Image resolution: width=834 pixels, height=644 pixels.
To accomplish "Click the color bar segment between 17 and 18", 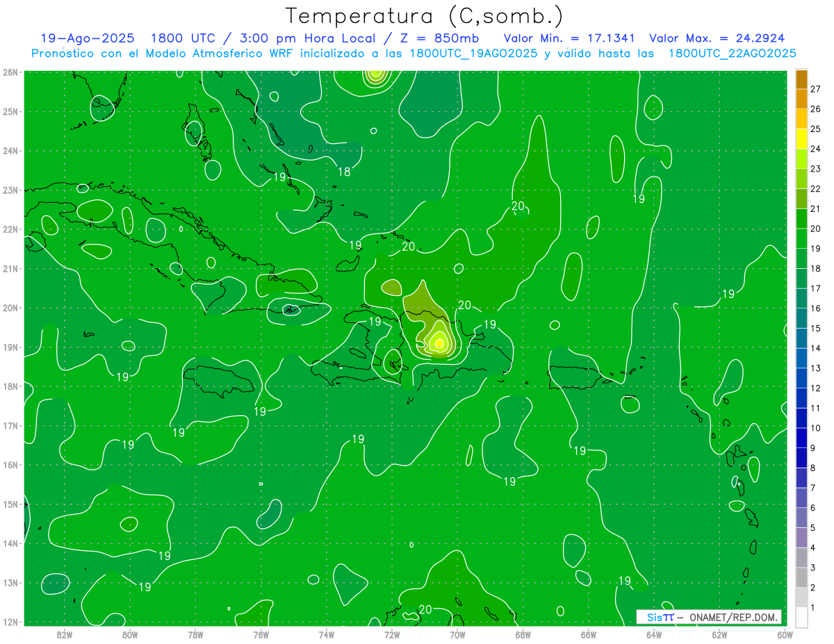I will point(801,279).
